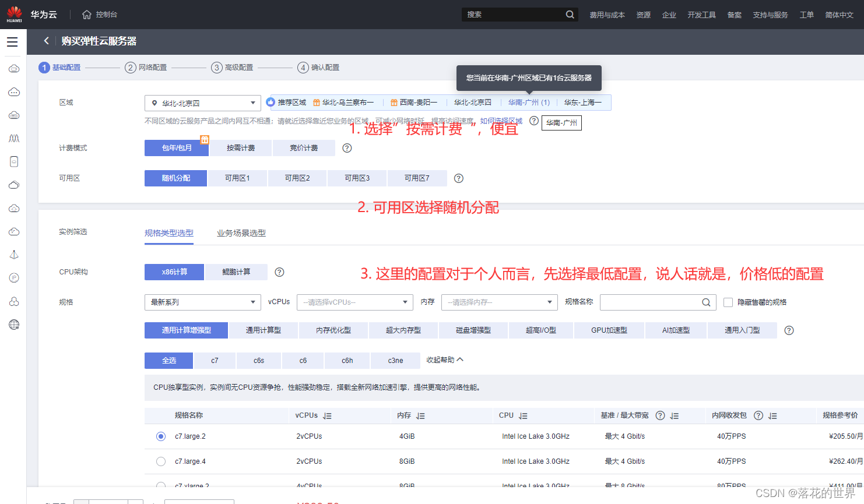Click the cloud clock backup icon in sidebar
Screen dimensions: 864x504
(14, 232)
